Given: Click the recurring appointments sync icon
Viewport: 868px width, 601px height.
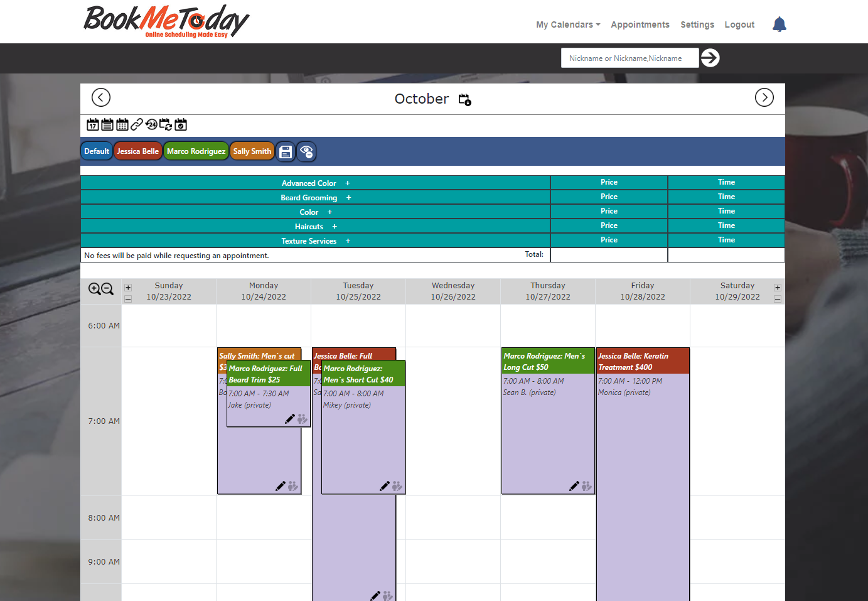Looking at the screenshot, I should (166, 124).
